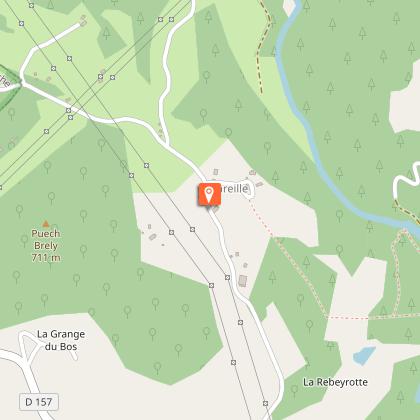Click the largest building south of the marker

pos(243,281)
